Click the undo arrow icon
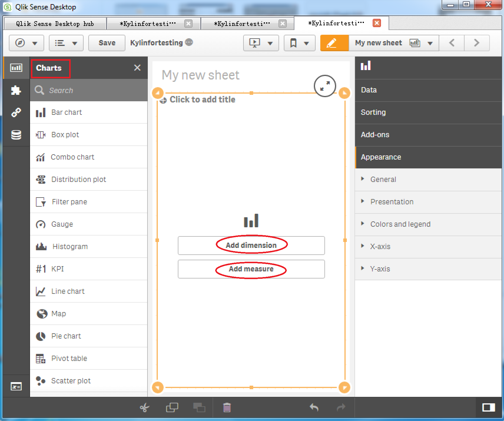The width and height of the screenshot is (504, 421). (x=314, y=407)
